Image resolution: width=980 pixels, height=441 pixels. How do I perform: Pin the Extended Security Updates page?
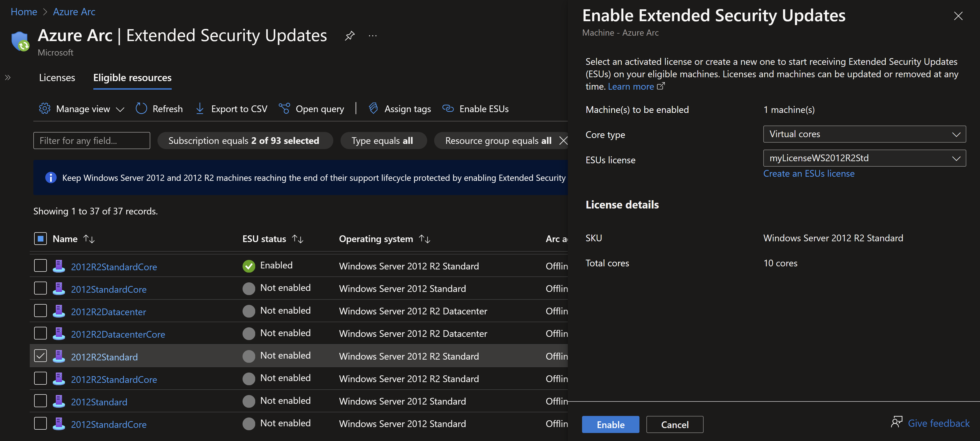tap(350, 36)
